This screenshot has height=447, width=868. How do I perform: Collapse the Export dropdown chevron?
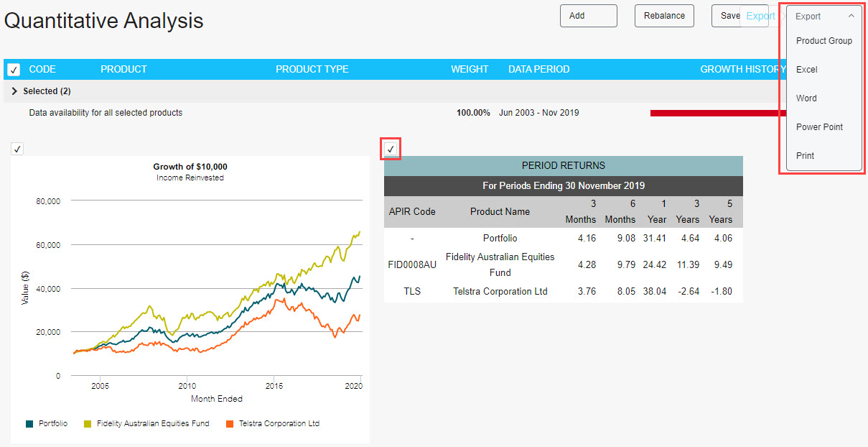[851, 16]
